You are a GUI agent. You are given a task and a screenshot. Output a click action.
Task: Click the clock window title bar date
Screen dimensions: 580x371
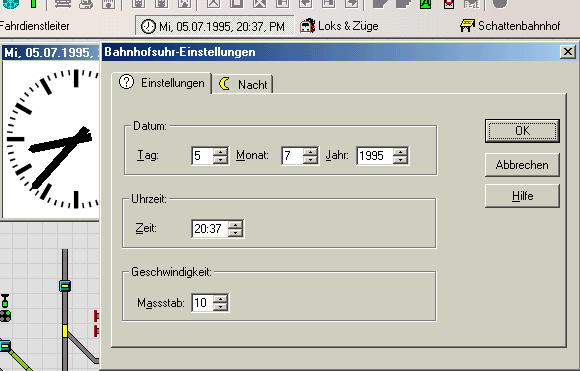[x=51, y=53]
